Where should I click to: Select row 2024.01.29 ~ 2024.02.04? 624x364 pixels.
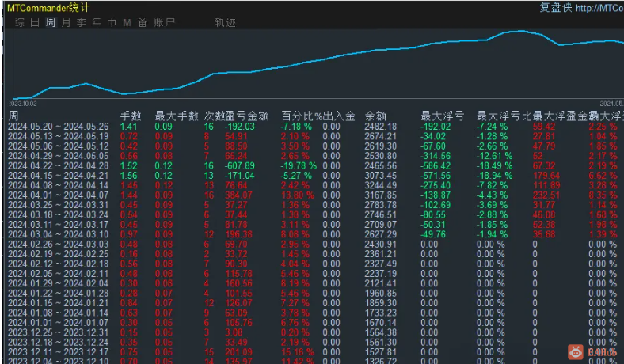click(x=313, y=283)
